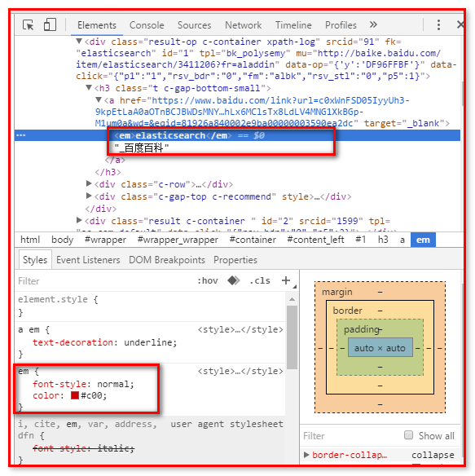Toggle the :hov element state button

click(x=208, y=280)
